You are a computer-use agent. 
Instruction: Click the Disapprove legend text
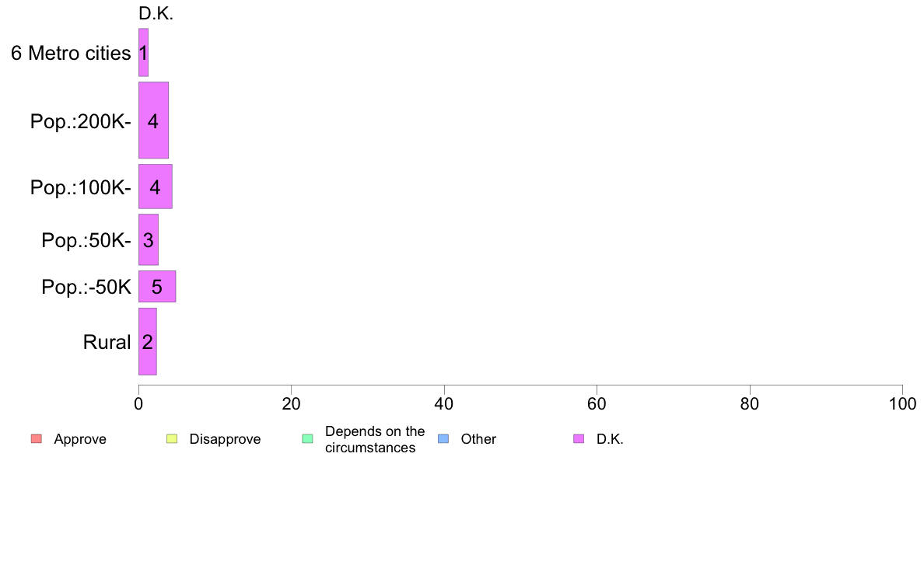point(225,439)
